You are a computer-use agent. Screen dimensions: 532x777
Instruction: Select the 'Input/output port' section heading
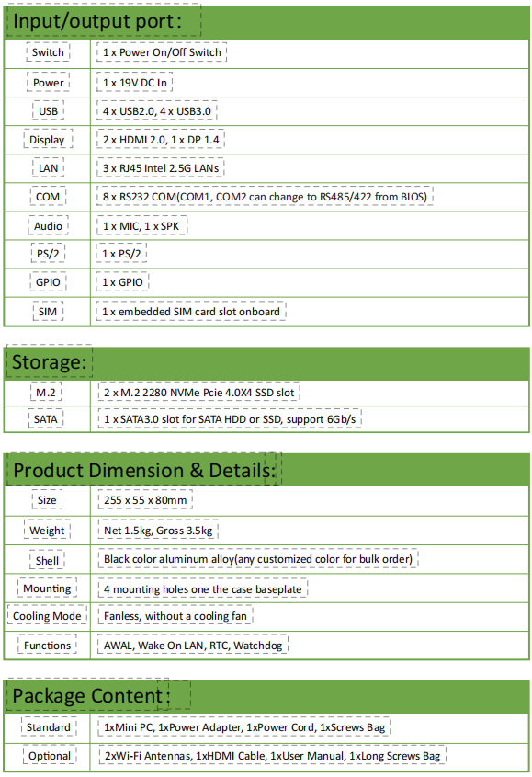click(x=97, y=21)
